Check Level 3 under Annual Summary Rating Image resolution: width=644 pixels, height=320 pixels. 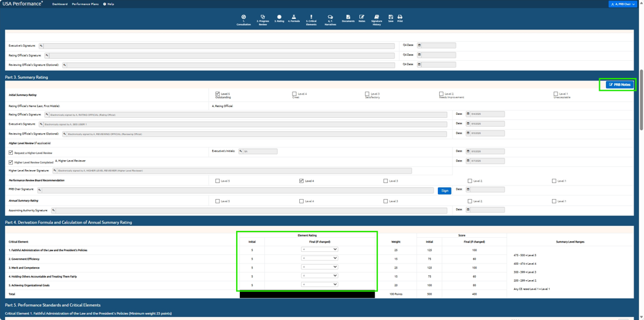(x=386, y=201)
